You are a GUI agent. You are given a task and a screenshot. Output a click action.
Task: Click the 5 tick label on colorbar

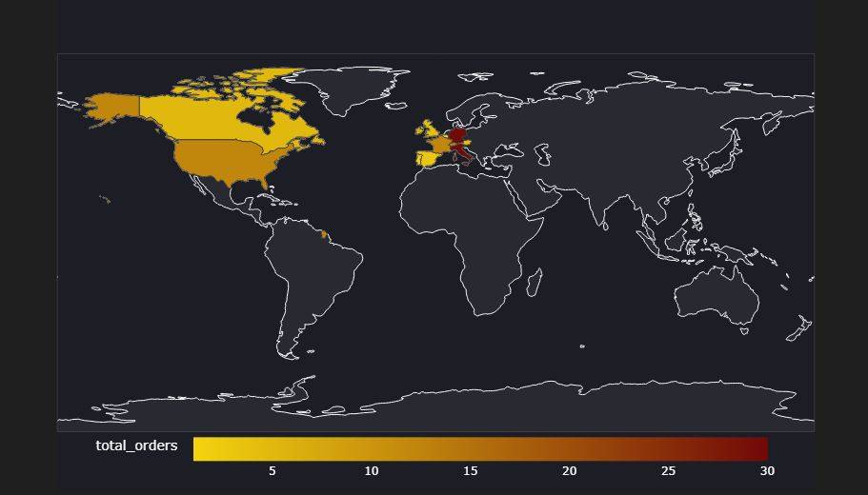272,471
